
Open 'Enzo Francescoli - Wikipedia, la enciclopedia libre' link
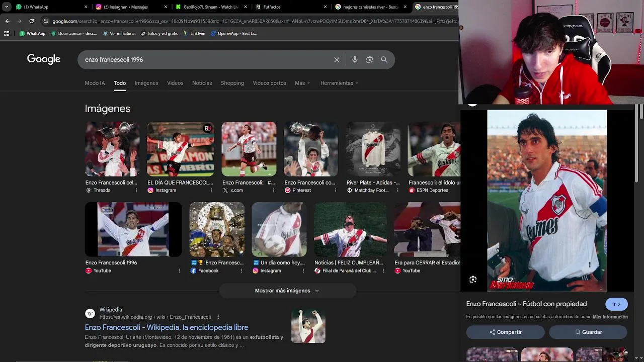pyautogui.click(x=167, y=327)
